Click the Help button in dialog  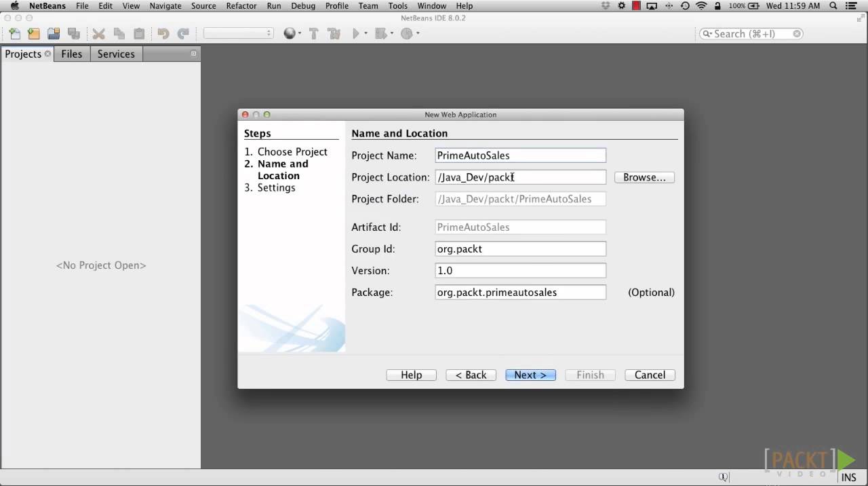coord(411,375)
